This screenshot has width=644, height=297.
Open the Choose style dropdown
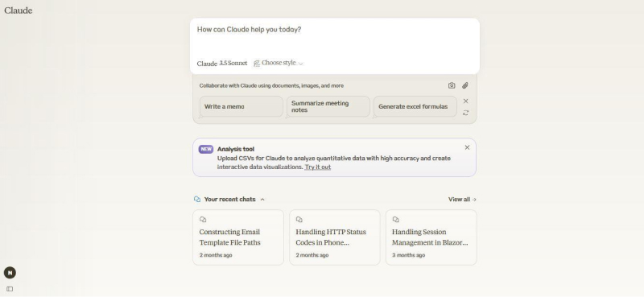coord(279,63)
